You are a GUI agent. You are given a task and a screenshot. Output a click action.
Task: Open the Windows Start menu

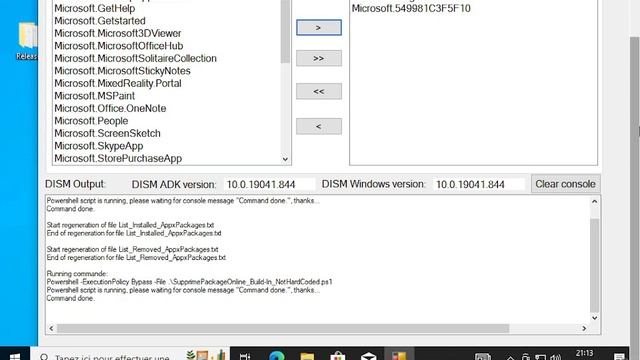pyautogui.click(x=15, y=356)
